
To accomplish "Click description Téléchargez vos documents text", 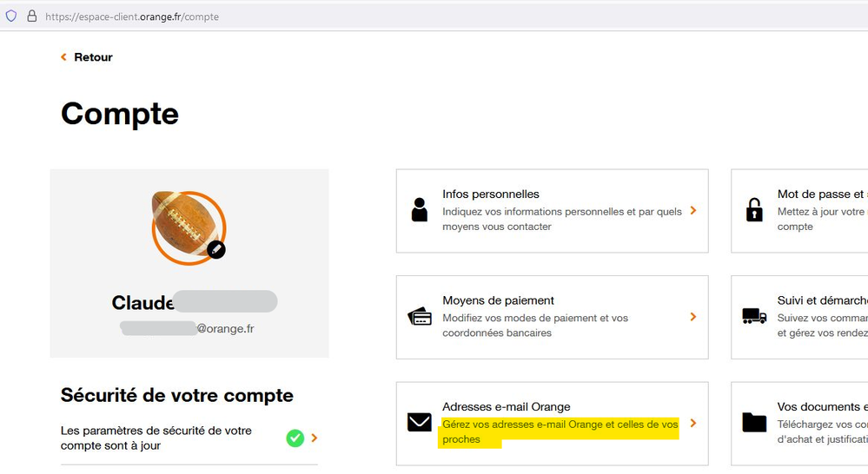I will tap(822, 431).
